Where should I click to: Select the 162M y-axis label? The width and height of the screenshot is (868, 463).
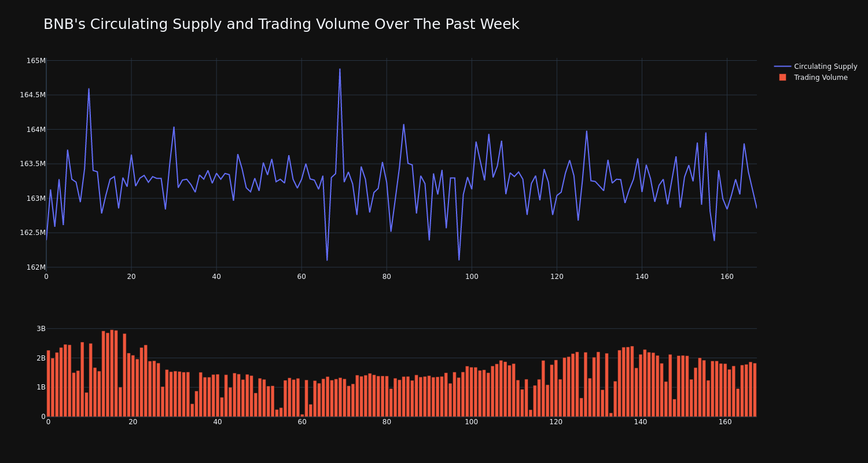pos(35,267)
